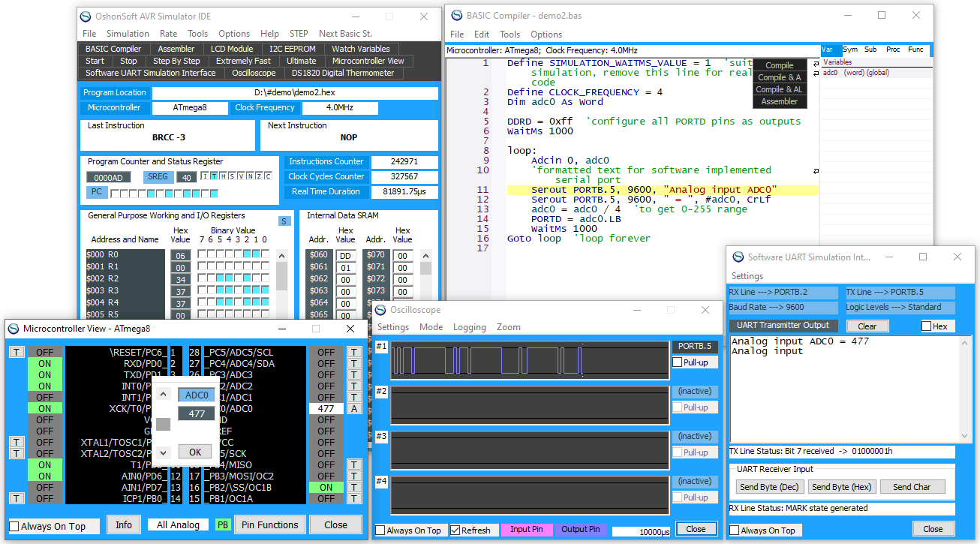Click the Stop toolbar button
Screen dimensions: 980x544
coord(129,61)
